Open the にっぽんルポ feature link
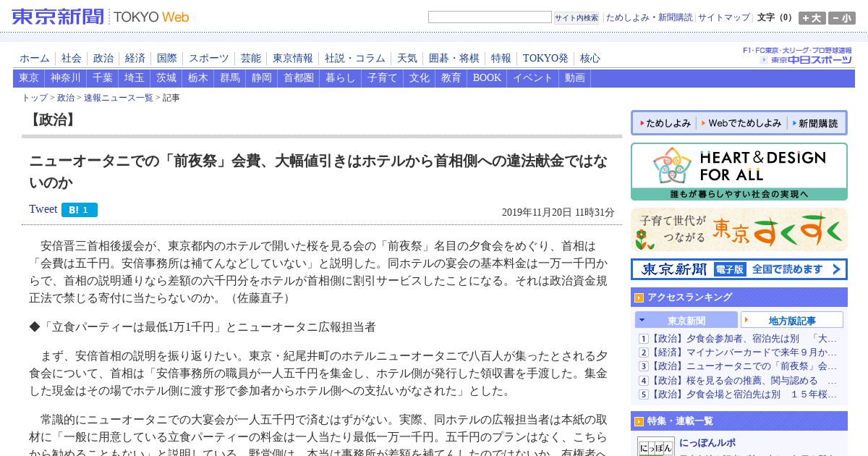Screen dimensions: 868x456 [x=707, y=443]
